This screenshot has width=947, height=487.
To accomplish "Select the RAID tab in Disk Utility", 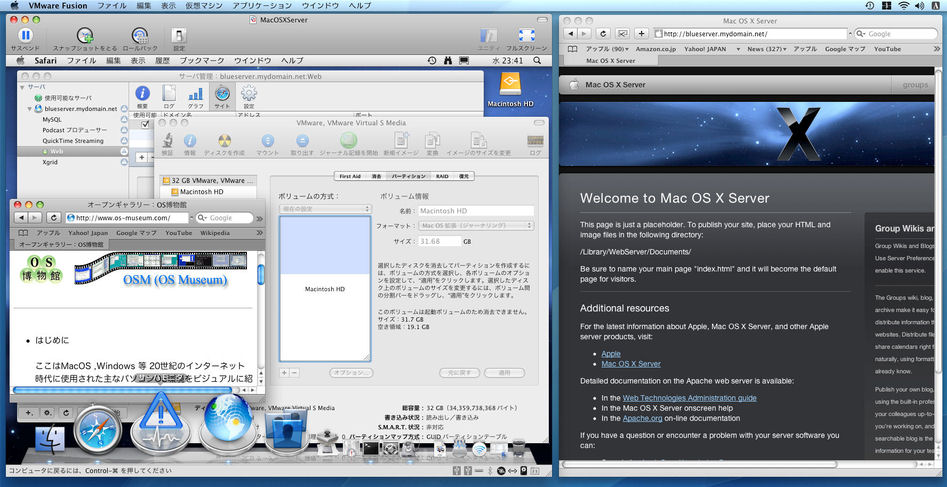I will tap(442, 176).
